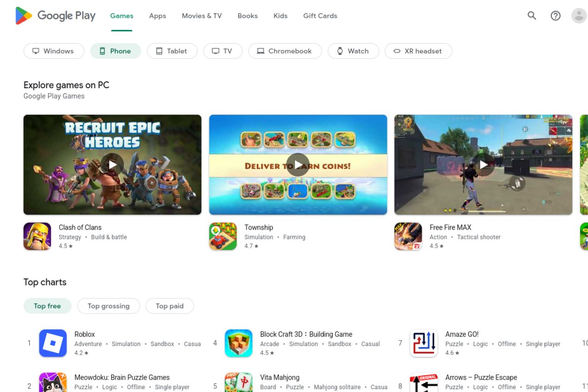The height and width of the screenshot is (392, 588).
Task: Open the Gift Cards tab
Action: pos(320,16)
